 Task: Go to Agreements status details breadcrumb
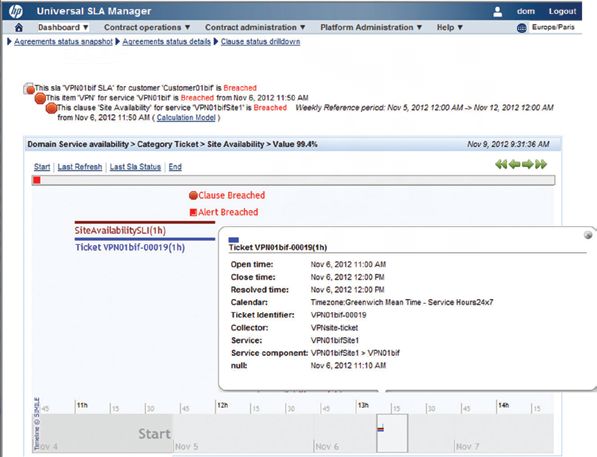[x=166, y=42]
